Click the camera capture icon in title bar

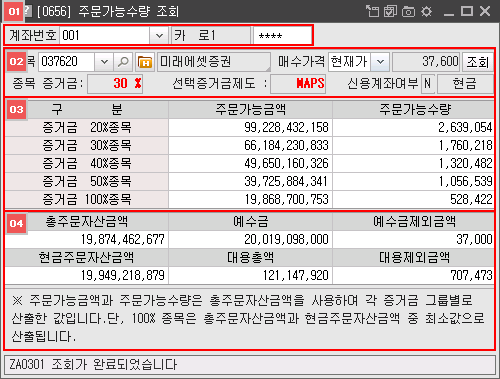[x=408, y=12]
